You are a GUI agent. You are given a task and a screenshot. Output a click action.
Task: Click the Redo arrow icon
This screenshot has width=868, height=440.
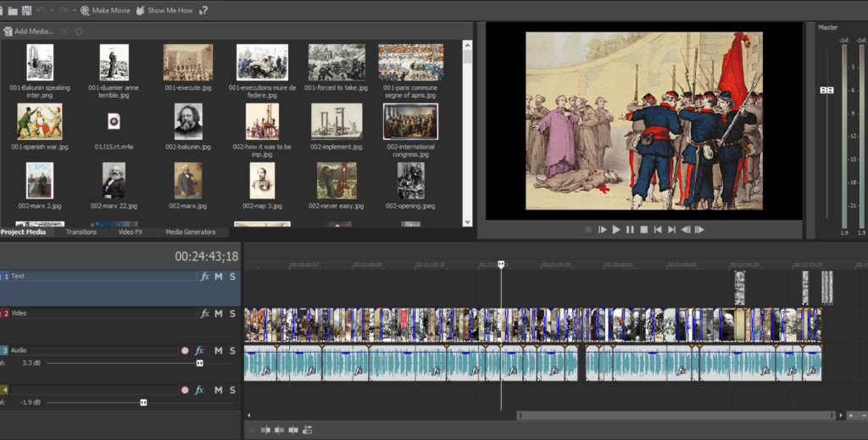point(63,10)
